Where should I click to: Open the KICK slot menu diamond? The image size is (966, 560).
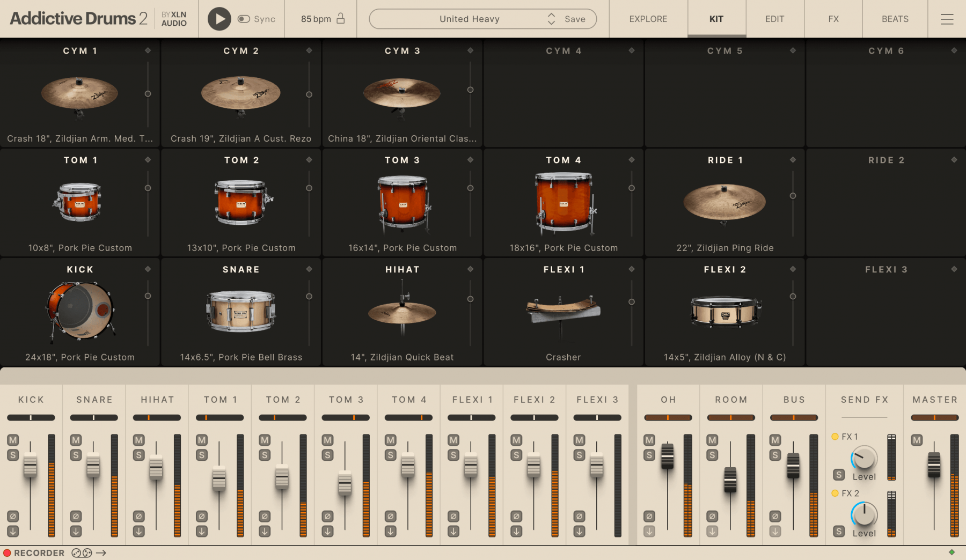pyautogui.click(x=148, y=269)
